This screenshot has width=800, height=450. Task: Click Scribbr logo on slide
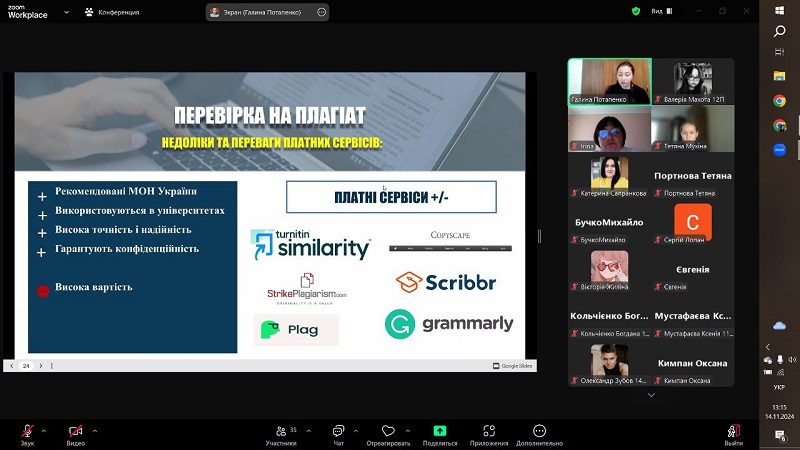pos(446,282)
